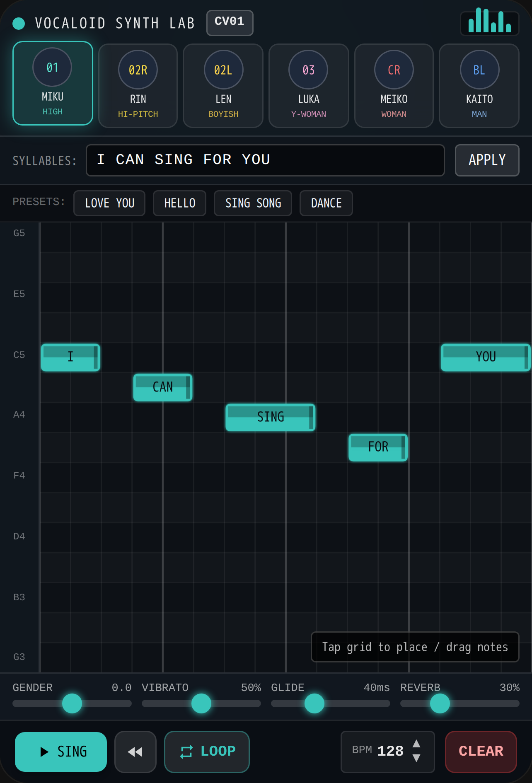Click the REVERB slider knob
Screen dimensions: 532x783
(440, 703)
